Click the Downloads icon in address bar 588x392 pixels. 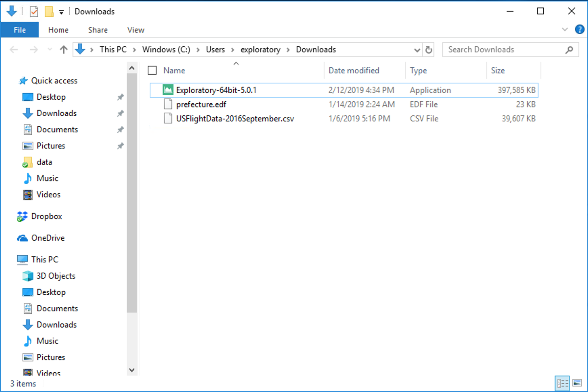coord(80,49)
